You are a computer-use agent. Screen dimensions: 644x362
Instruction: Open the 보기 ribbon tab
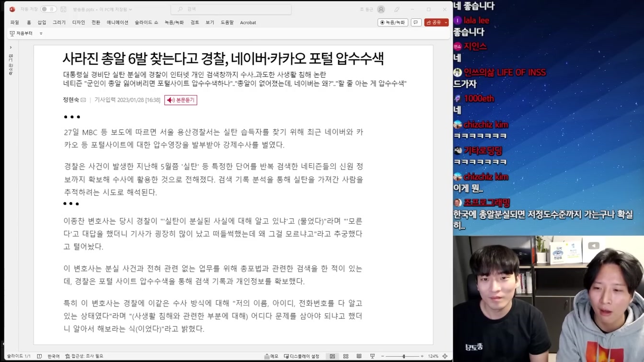(210, 23)
